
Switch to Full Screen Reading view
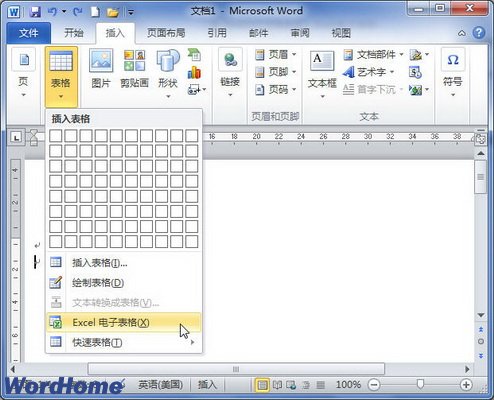point(277,385)
